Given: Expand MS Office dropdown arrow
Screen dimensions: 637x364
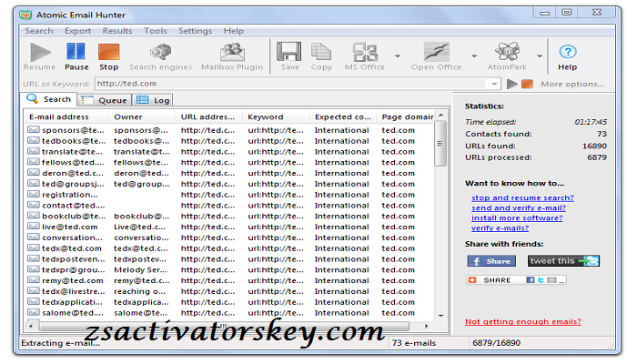Looking at the screenshot, I should [398, 56].
